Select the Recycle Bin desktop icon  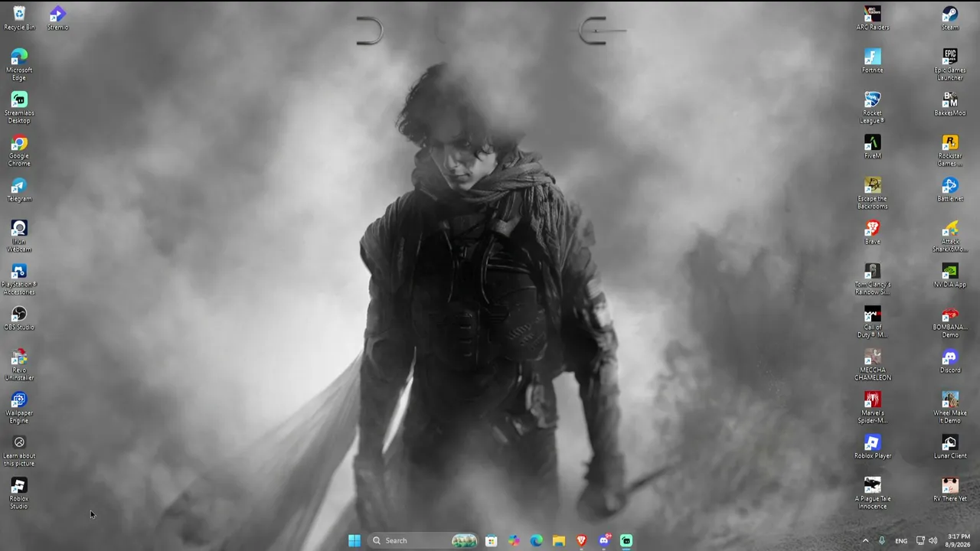pos(19,18)
